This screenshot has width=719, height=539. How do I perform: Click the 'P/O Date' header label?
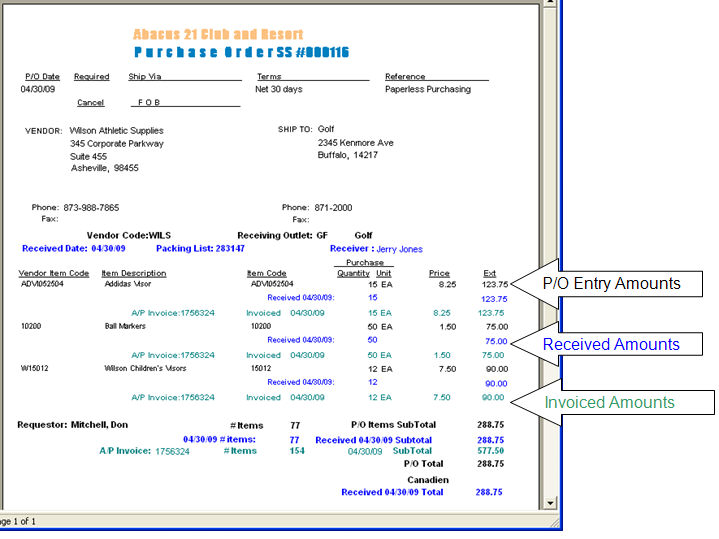point(42,77)
